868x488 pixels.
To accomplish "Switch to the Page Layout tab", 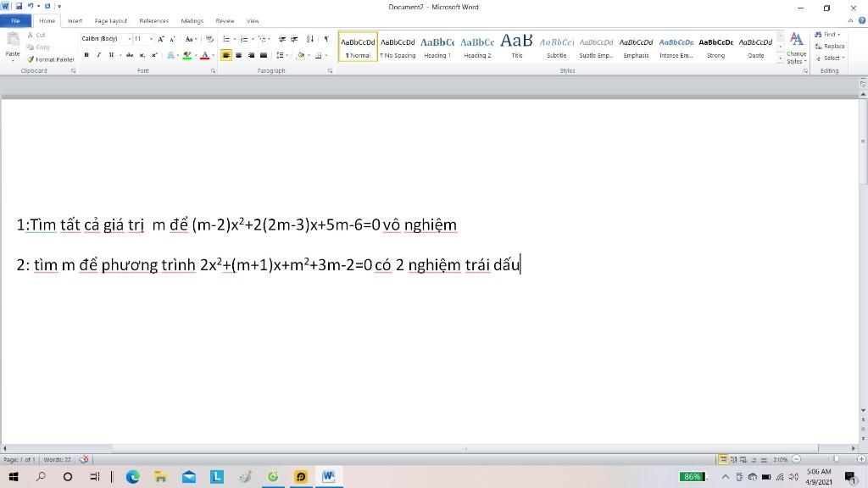I will coord(111,20).
